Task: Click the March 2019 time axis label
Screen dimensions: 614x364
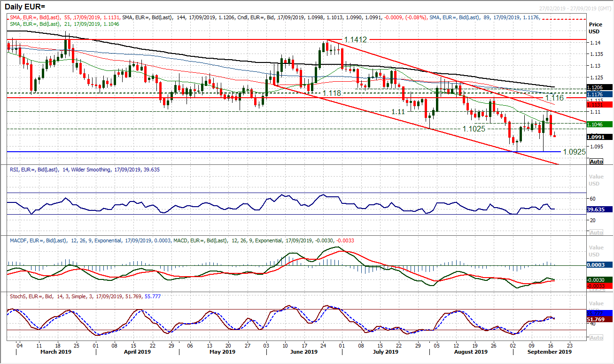Action: point(55,352)
